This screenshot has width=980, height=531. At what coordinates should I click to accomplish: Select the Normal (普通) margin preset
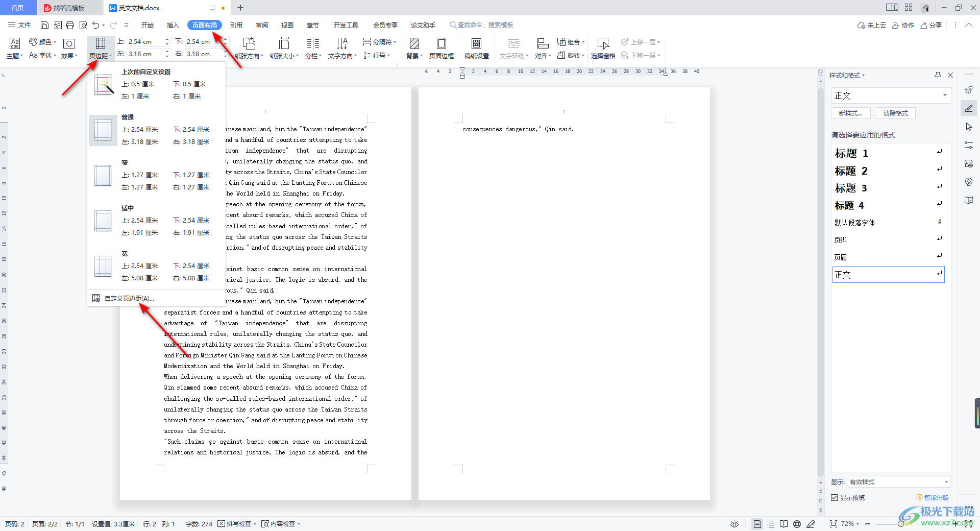click(156, 130)
